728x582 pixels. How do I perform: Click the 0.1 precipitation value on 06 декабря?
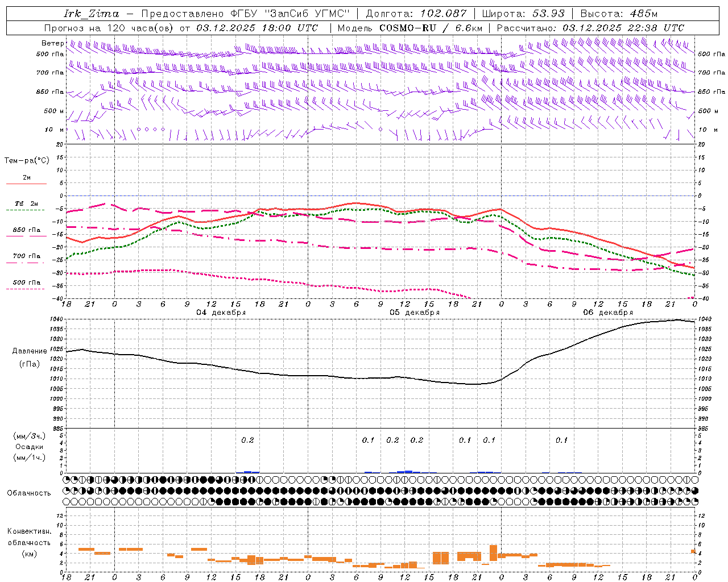[561, 440]
